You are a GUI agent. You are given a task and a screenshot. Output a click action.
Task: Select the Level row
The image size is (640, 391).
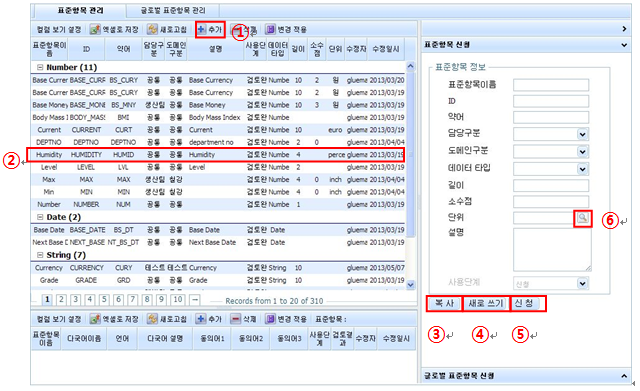click(218, 167)
